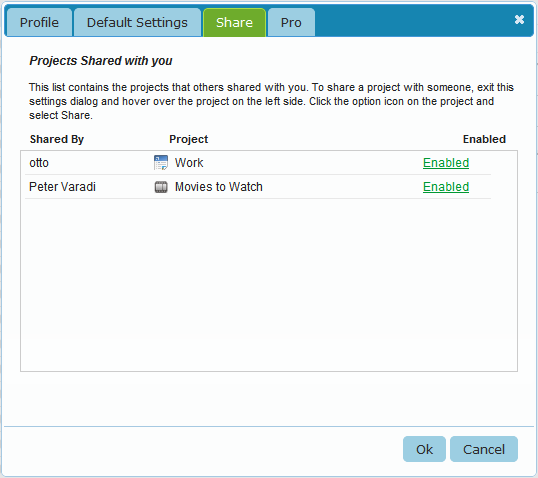
Task: Click the Work project name
Action: click(x=189, y=163)
